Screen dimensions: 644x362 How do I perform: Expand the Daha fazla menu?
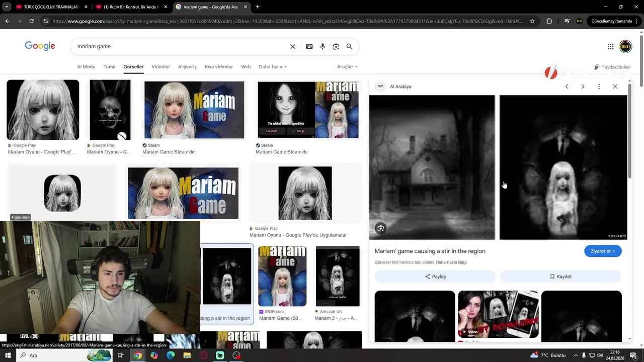pyautogui.click(x=273, y=67)
